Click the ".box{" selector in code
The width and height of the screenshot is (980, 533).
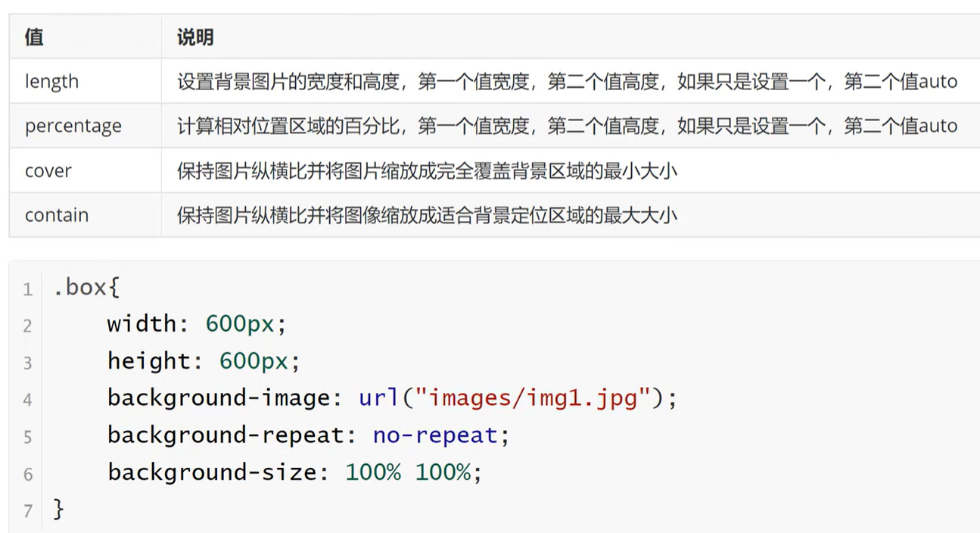86,288
